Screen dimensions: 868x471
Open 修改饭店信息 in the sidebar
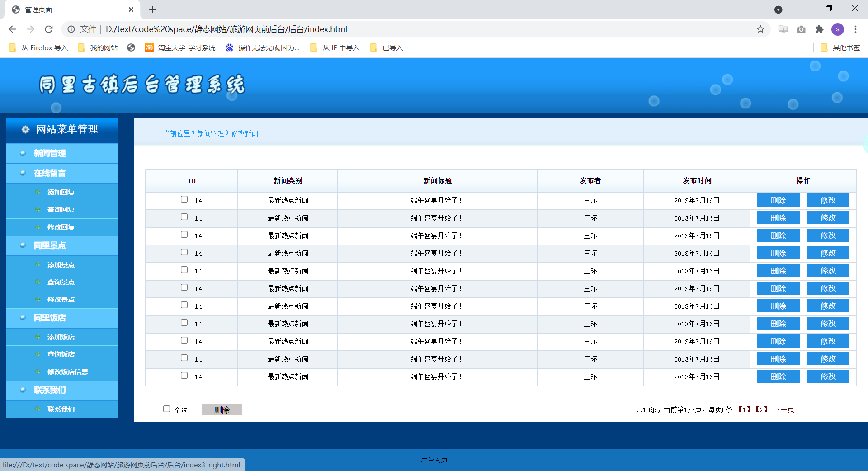(x=68, y=372)
